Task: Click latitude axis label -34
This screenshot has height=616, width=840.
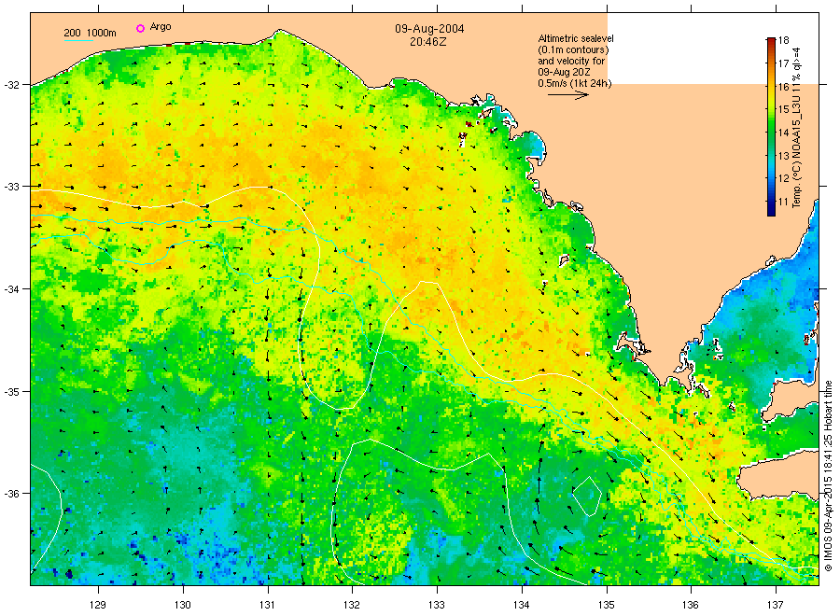Action: pyautogui.click(x=12, y=288)
